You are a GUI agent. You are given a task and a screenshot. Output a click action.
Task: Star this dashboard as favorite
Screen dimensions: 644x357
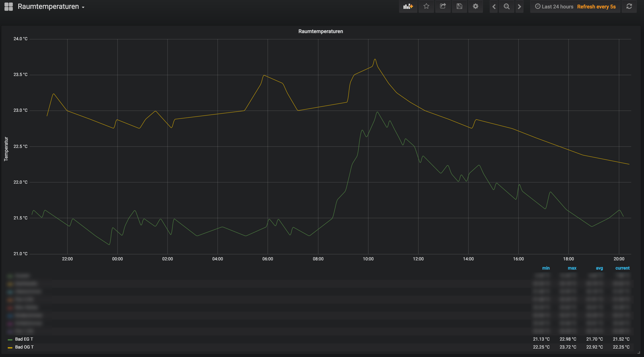[x=426, y=6]
